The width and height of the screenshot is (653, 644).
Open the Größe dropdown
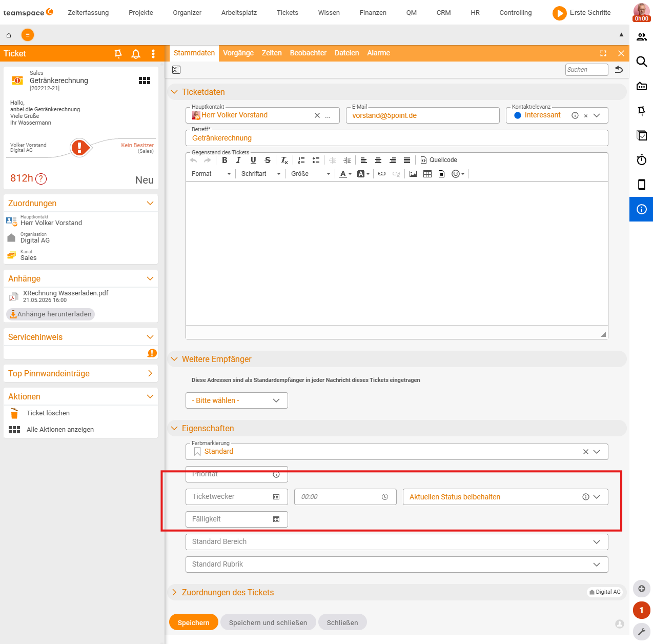click(311, 174)
